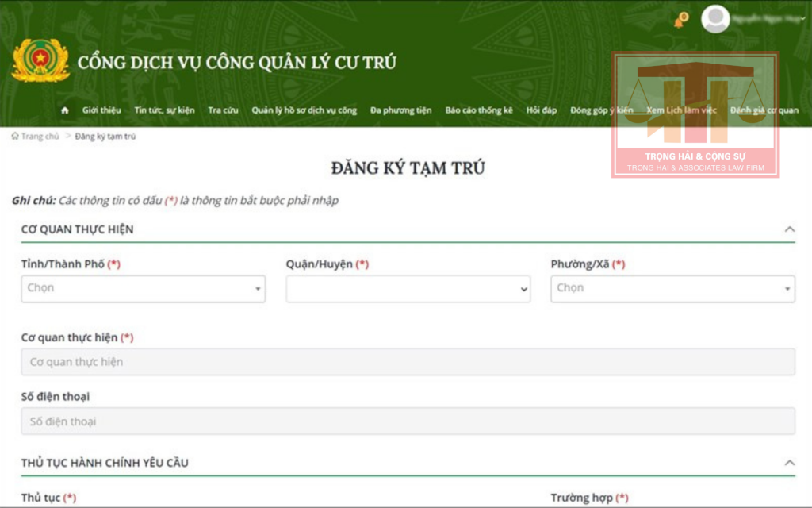Click the Số điện thoại input field
The height and width of the screenshot is (508, 812).
pyautogui.click(x=408, y=421)
